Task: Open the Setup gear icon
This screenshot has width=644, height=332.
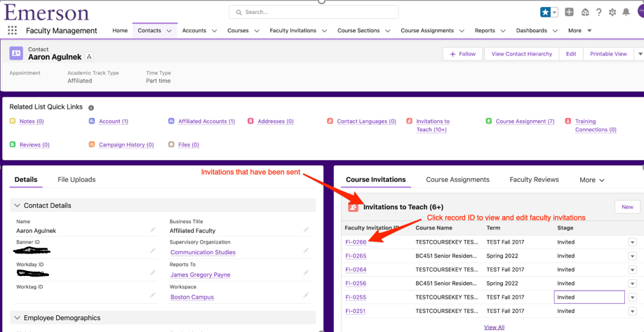Action: 612,13
